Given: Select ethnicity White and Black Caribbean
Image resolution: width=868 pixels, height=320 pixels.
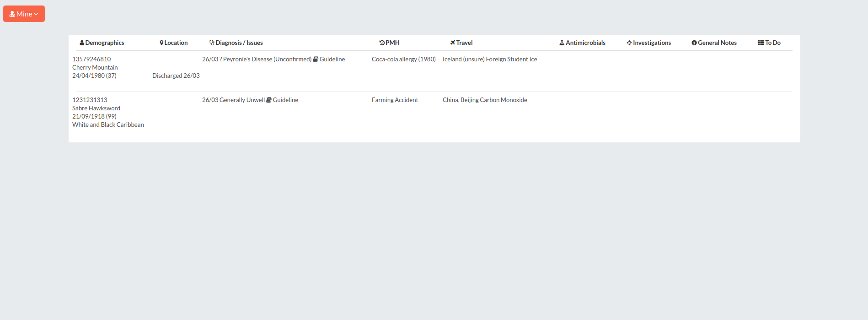Looking at the screenshot, I should tap(108, 125).
